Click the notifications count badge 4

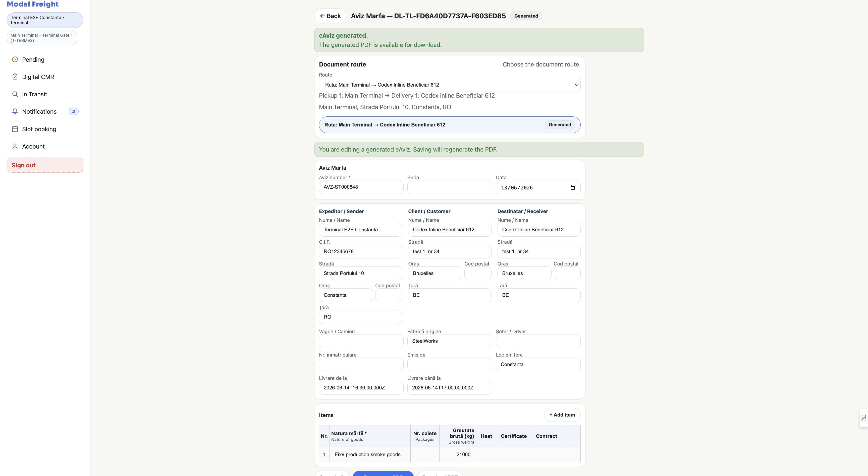(73, 111)
